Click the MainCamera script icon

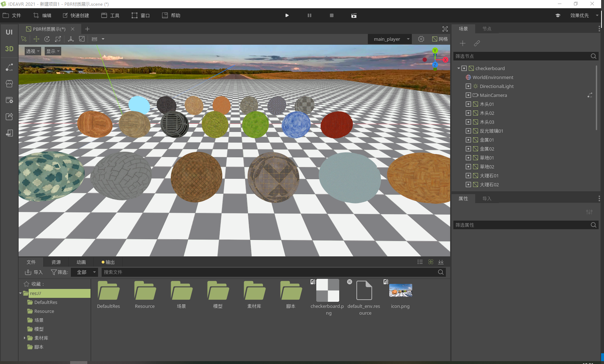[590, 95]
